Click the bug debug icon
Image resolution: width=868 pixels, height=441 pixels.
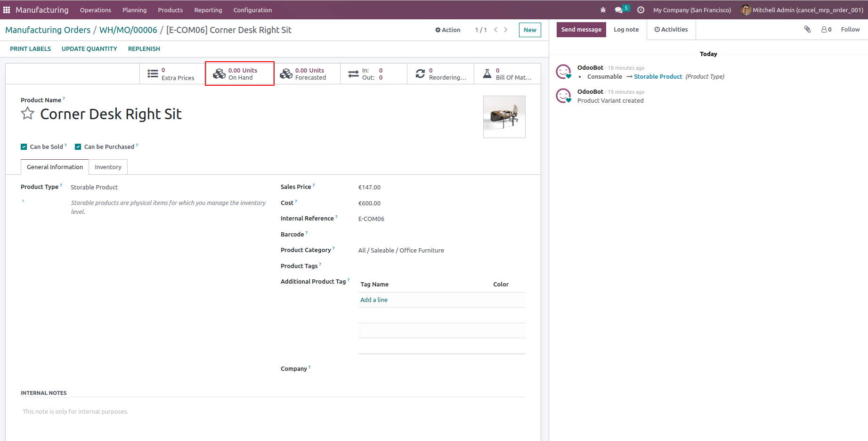603,10
